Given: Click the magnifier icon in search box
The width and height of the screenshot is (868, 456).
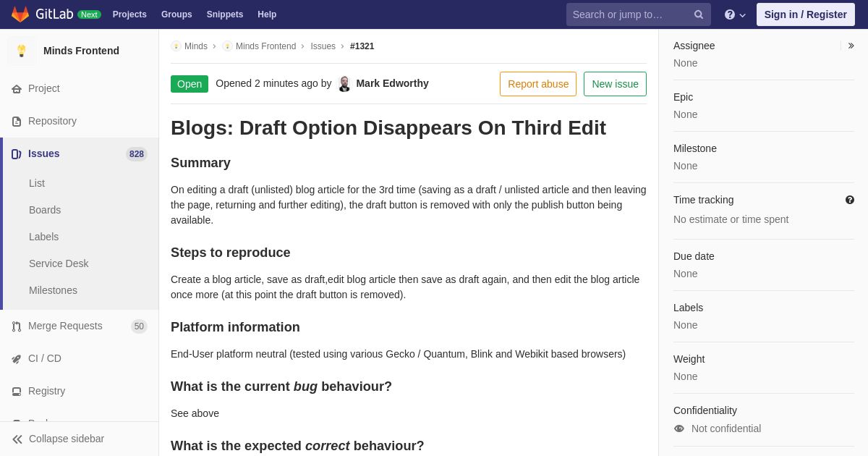Looking at the screenshot, I should click(699, 14).
